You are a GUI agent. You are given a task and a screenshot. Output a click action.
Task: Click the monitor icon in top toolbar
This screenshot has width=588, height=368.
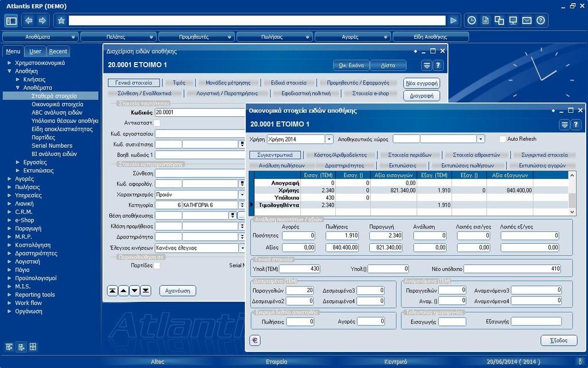513,21
